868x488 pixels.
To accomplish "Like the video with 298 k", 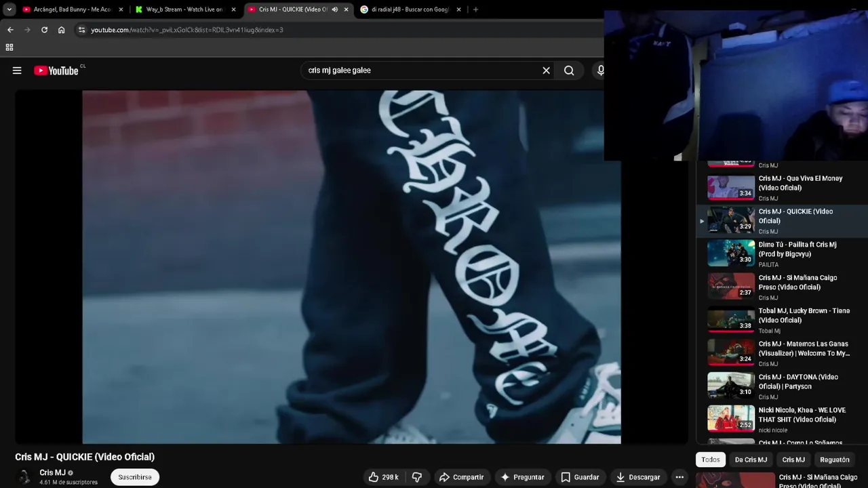I will (x=383, y=477).
